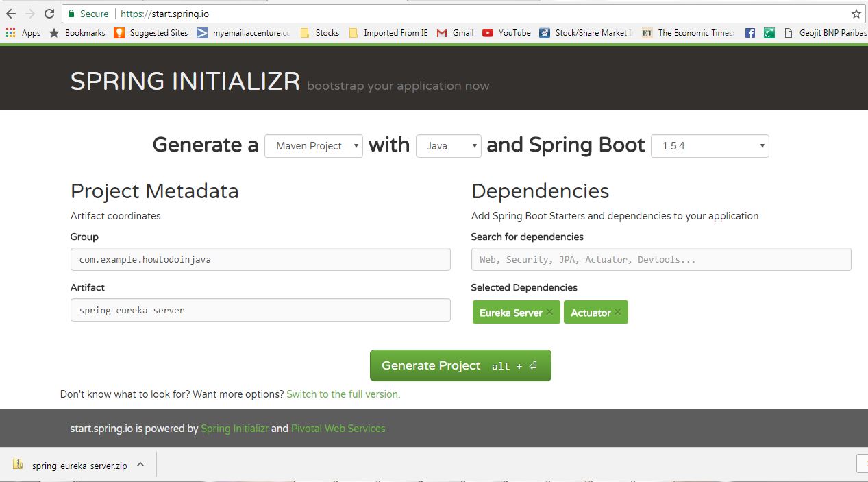Screen dimensions: 868x482
Task: Open the Gmail bookmark
Action: tap(455, 33)
